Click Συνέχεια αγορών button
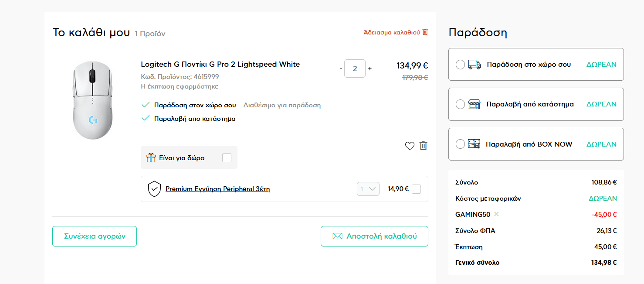 click(95, 236)
